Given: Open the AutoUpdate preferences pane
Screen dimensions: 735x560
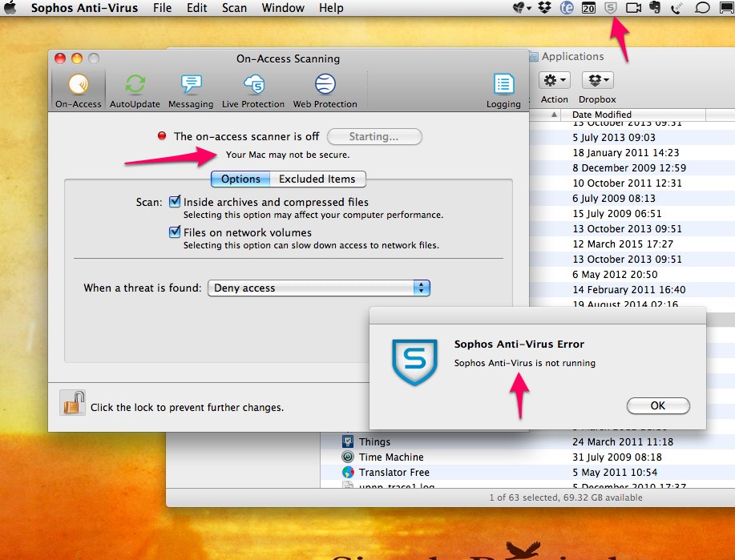Looking at the screenshot, I should click(x=135, y=91).
